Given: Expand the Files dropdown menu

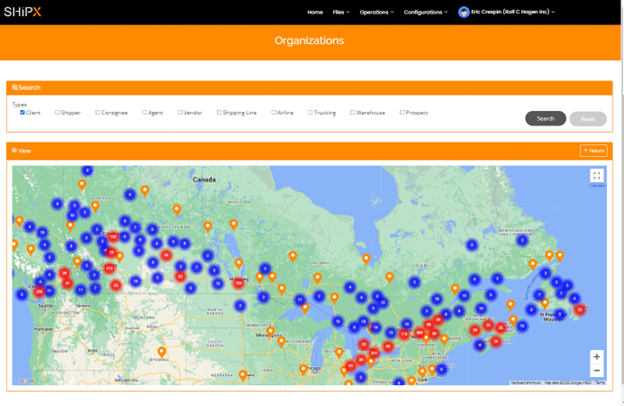Looking at the screenshot, I should click(341, 12).
